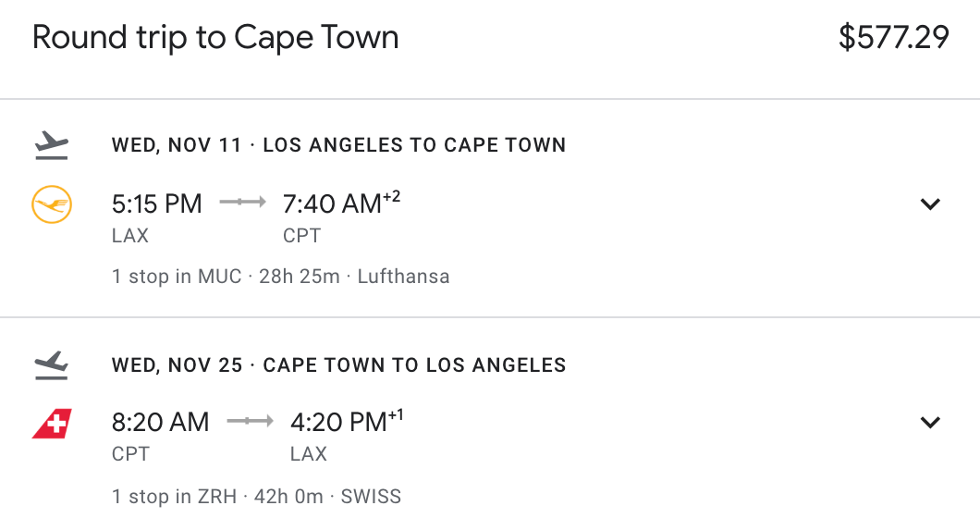Select the Wed, Nov 11 Los Angeles to Cape Town header

[338, 145]
